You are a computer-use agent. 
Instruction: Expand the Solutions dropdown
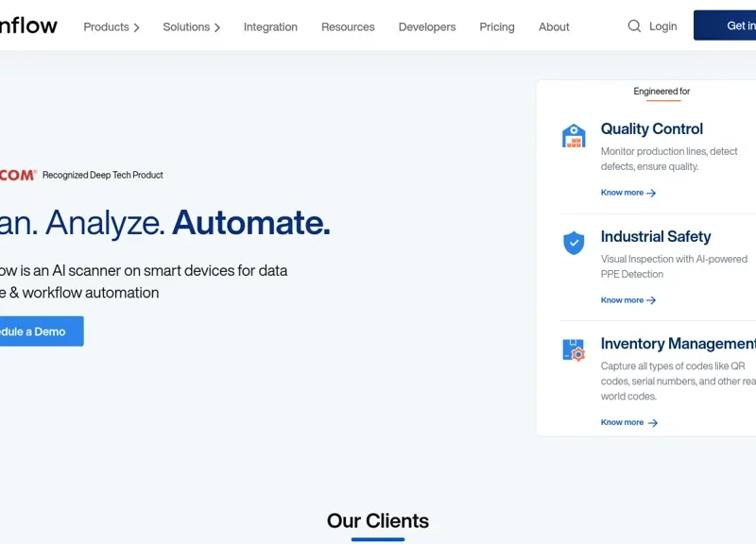(191, 27)
